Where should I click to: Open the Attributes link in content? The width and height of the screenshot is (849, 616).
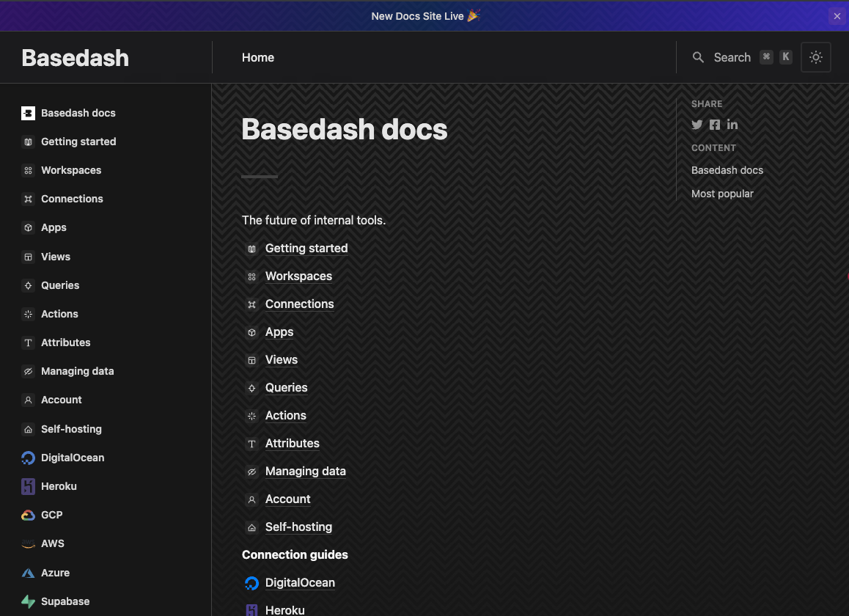(x=293, y=443)
